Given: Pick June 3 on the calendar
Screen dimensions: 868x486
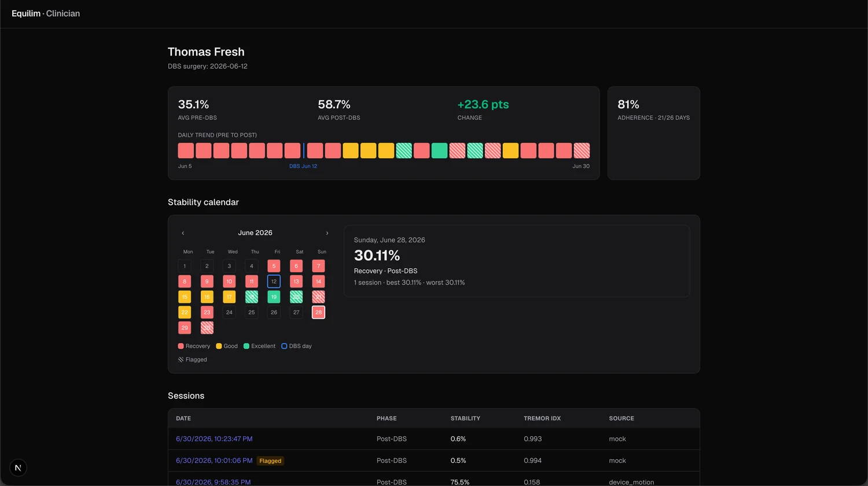Looking at the screenshot, I should coord(229,266).
